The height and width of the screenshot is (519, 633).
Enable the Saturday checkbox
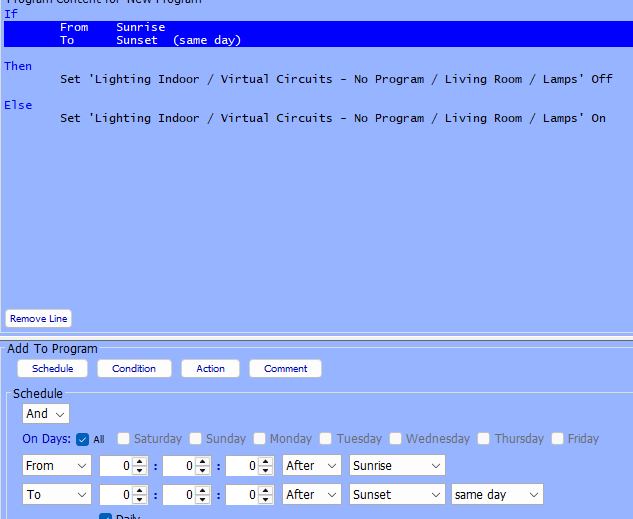124,439
